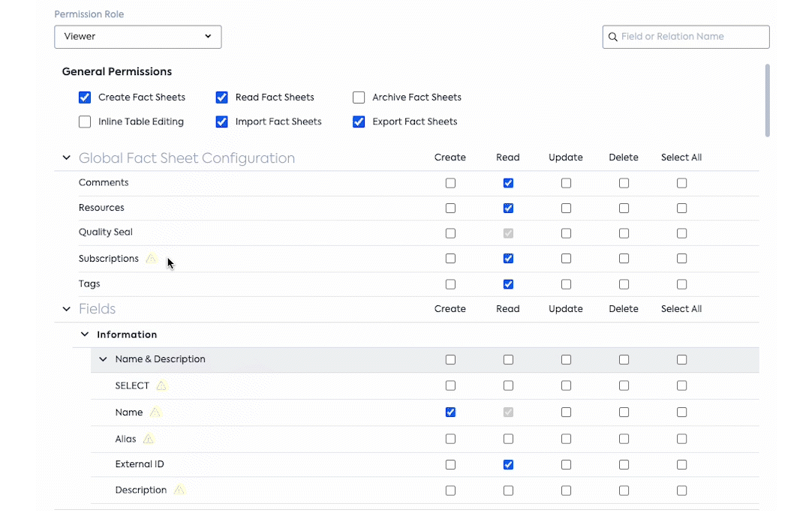Collapse Global Fact Sheet Configuration section
The image size is (812, 513).
[66, 157]
